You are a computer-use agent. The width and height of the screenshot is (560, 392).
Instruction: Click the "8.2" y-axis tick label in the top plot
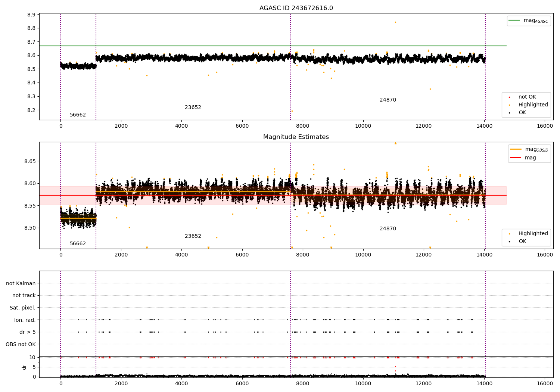pos(31,110)
